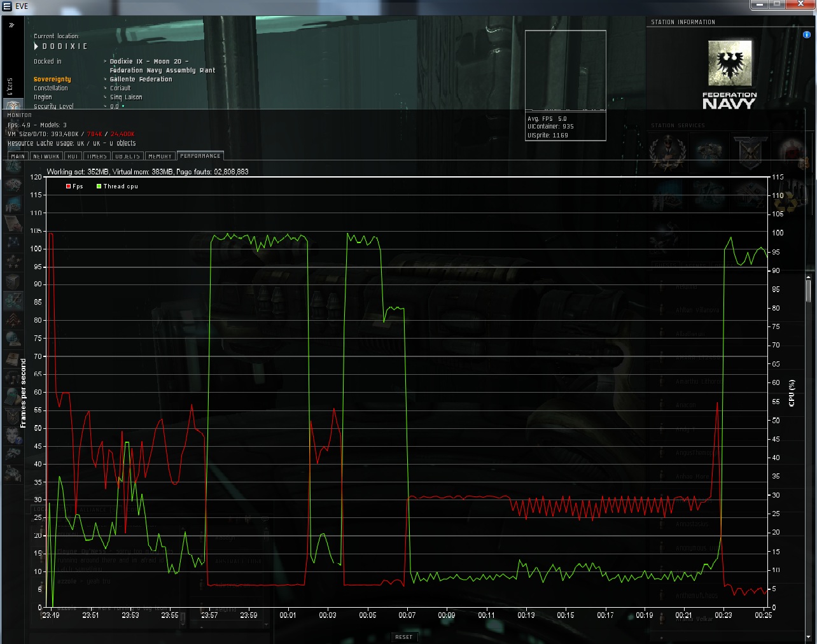Click the 'Fps: 4.9 - Models: 3' line

[x=37, y=125]
